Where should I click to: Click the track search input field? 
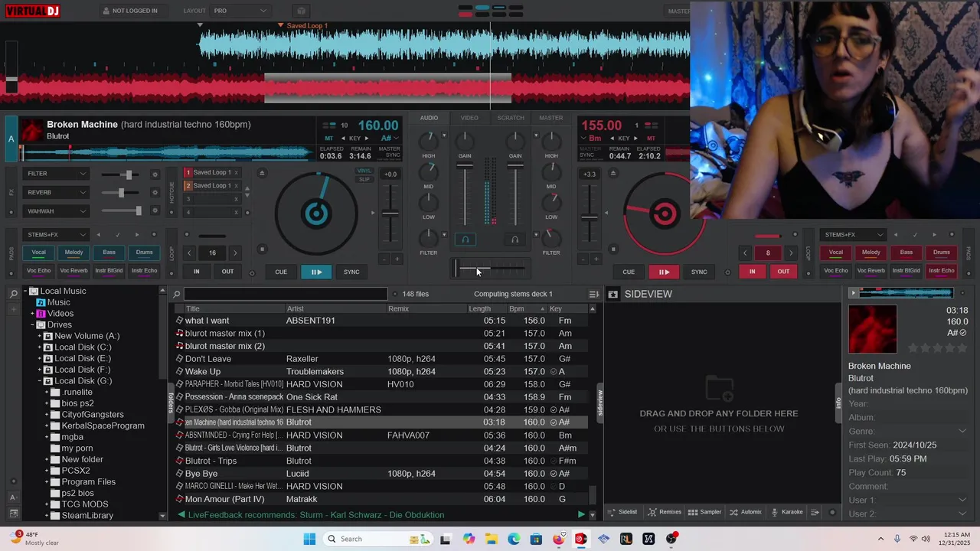[286, 294]
